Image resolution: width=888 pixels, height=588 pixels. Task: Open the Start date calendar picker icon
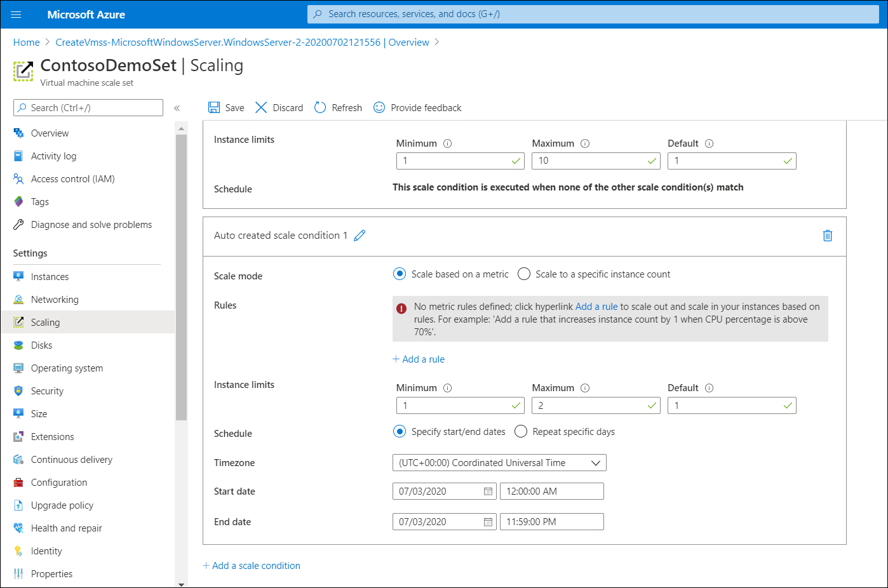pyautogui.click(x=488, y=491)
